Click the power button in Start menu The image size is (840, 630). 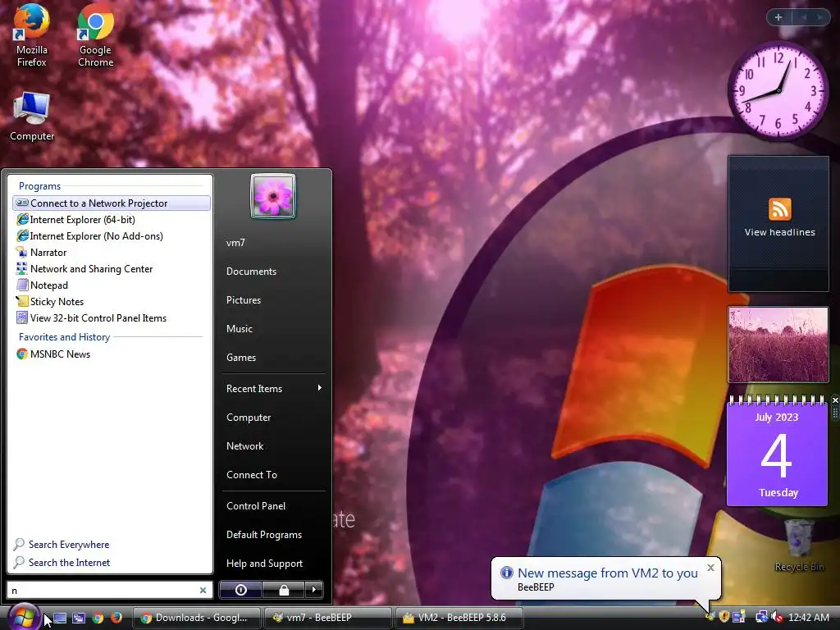click(240, 590)
